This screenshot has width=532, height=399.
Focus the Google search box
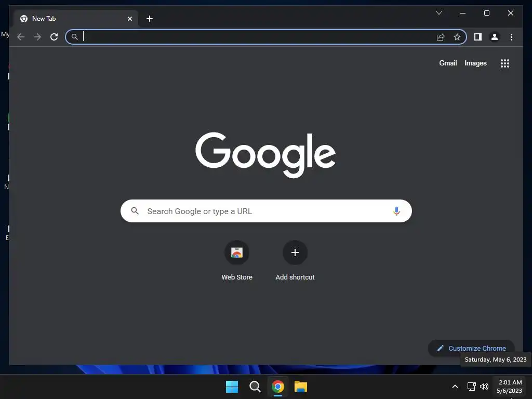pos(266,211)
